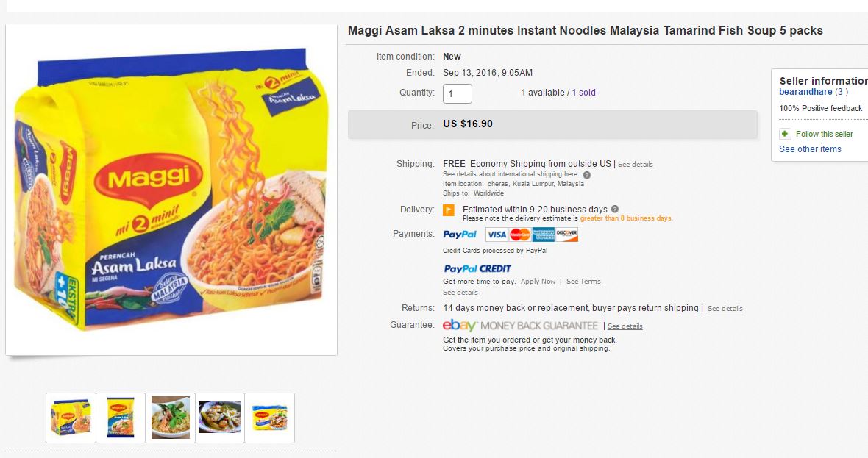Select the last product thumbnail

click(x=269, y=418)
